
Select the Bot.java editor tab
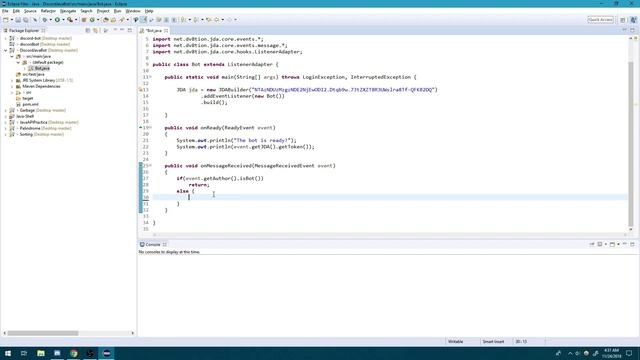click(153, 31)
